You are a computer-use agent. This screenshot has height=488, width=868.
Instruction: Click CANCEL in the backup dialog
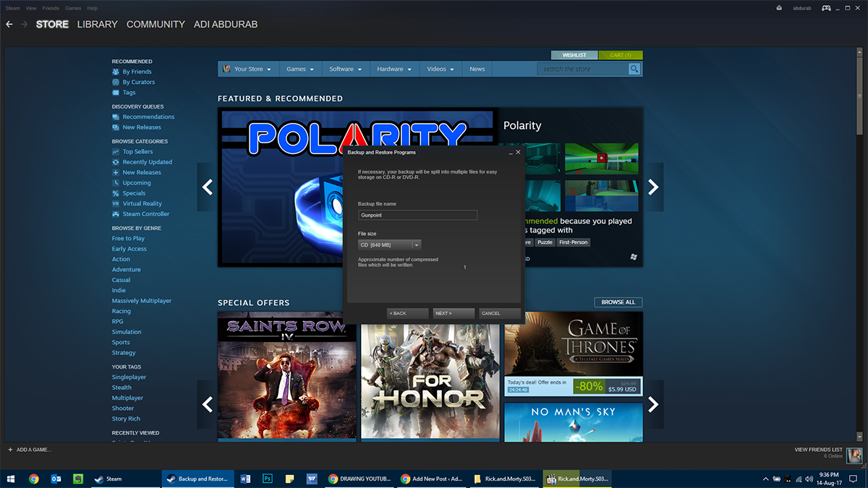coord(499,313)
